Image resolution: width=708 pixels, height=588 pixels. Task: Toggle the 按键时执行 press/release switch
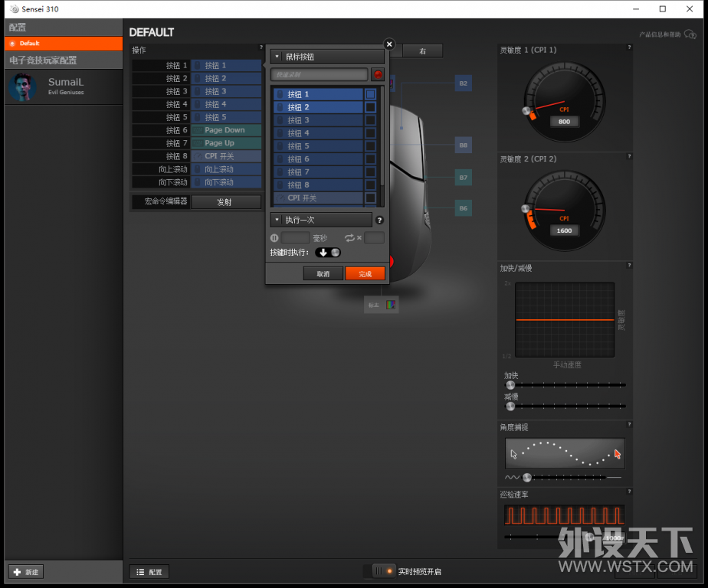pyautogui.click(x=328, y=253)
